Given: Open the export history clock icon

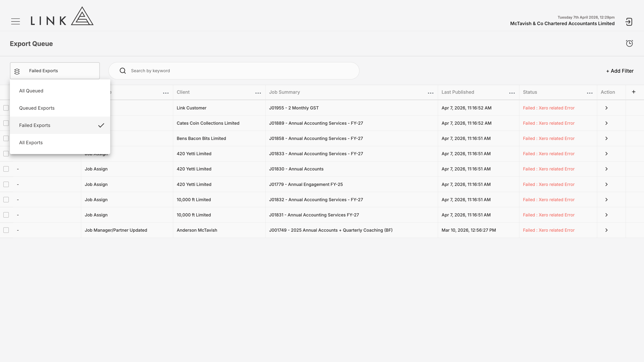Looking at the screenshot, I should coord(629,44).
